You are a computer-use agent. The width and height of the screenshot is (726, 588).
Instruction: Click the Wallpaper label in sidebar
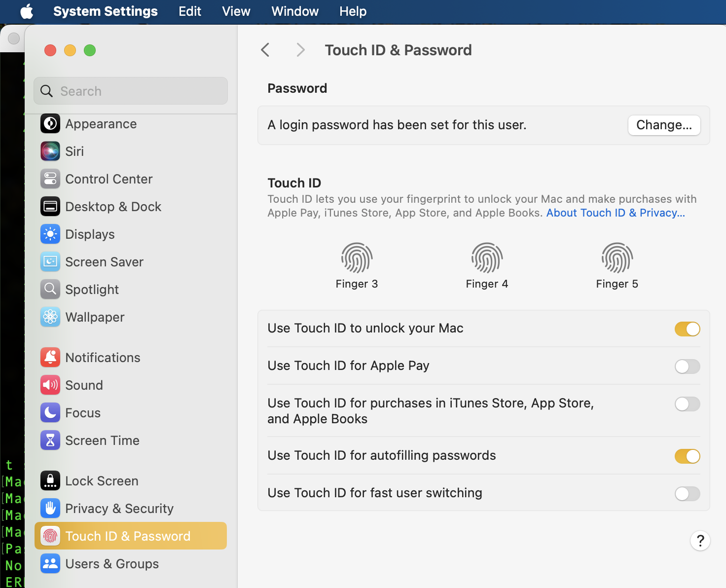pos(95,317)
